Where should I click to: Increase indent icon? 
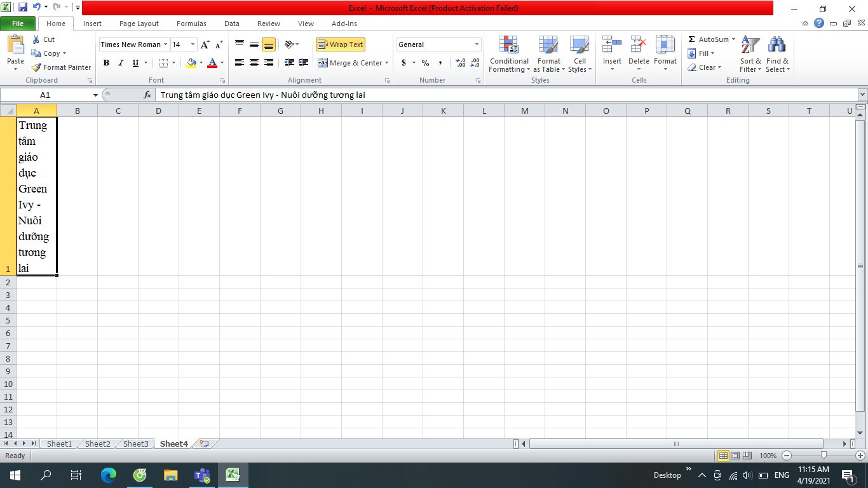tap(304, 63)
